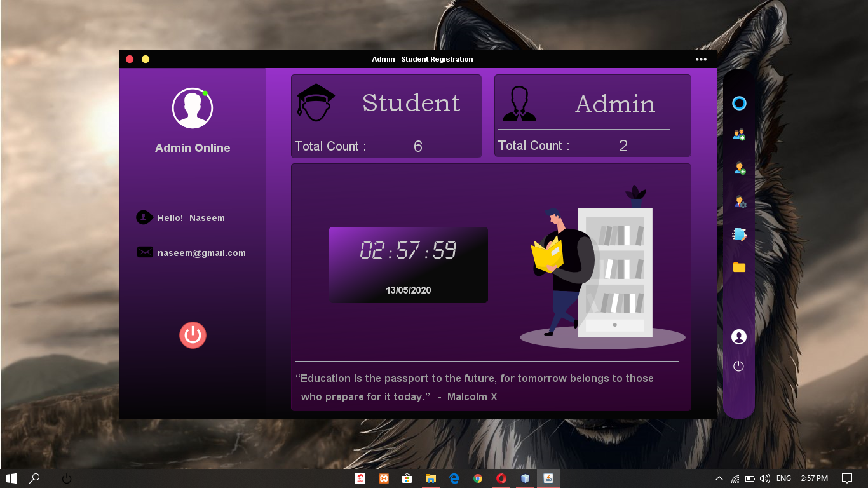Open the user-settings icon in right sidebar

click(738, 201)
